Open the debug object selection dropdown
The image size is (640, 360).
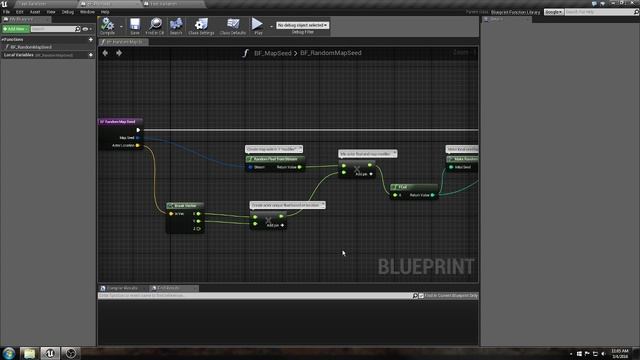click(x=302, y=25)
